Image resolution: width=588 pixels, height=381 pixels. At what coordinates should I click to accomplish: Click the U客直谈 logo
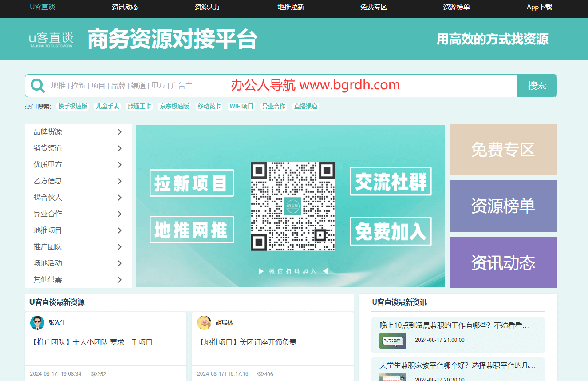point(50,39)
